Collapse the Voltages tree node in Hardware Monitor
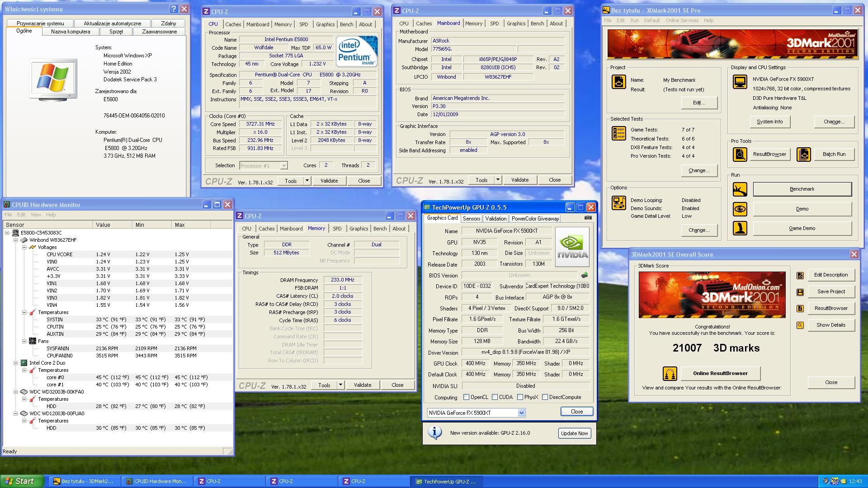868x488 pixels. 24,247
